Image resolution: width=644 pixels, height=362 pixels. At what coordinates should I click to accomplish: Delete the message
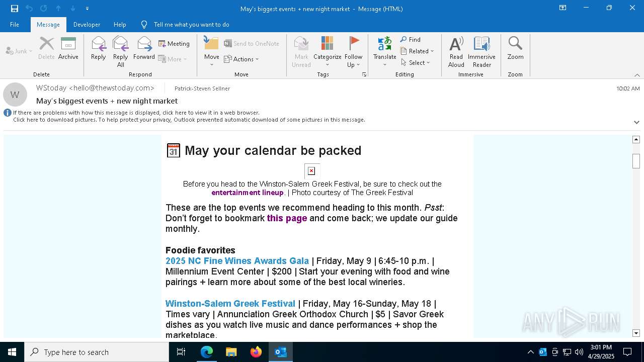[x=46, y=48]
